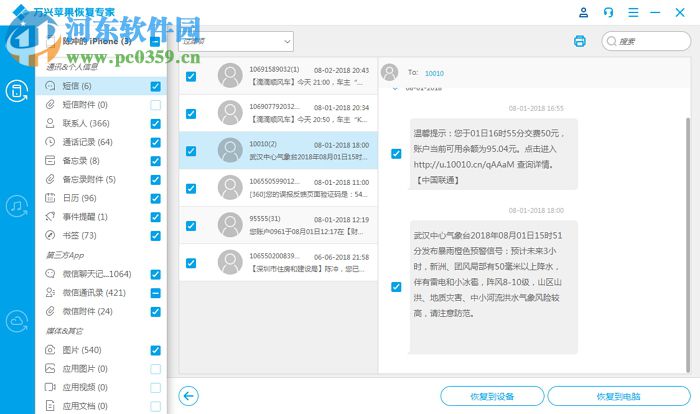Viewport: 700px width, 414px height.
Task: Select the 备忘录附件 (5) category
Action: 101,179
